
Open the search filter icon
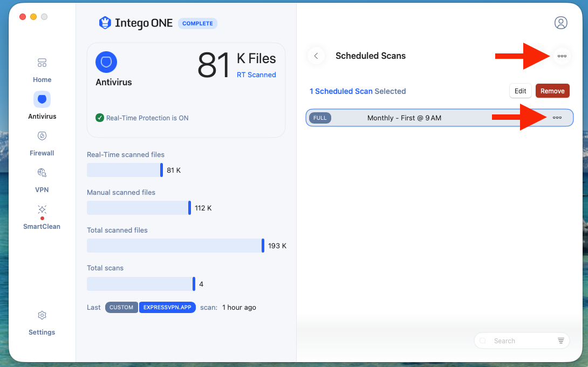[x=560, y=341]
